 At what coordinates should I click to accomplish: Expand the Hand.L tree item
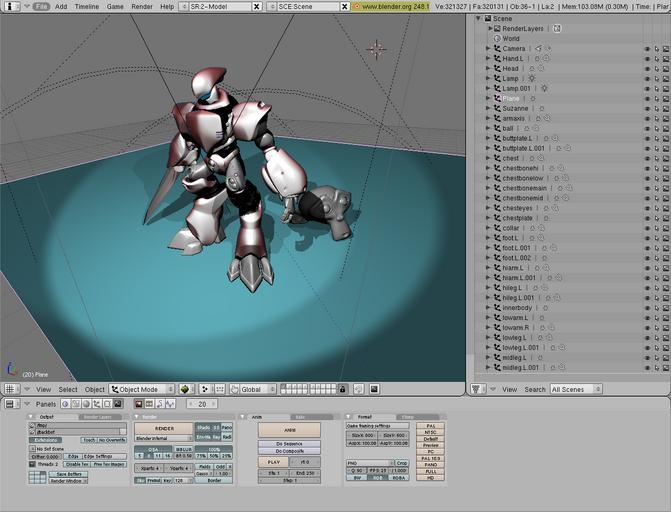[x=489, y=59]
